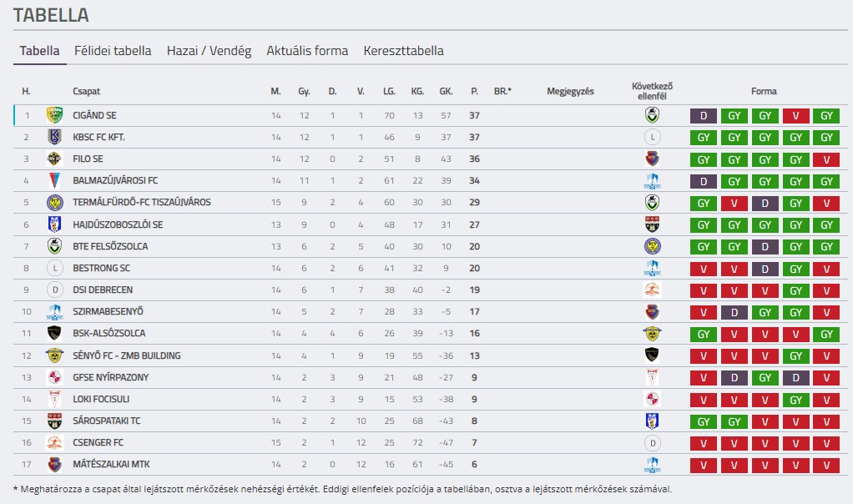Click KBSC FC Kft. team logo
Image resolution: width=853 pixels, height=504 pixels.
[x=54, y=137]
